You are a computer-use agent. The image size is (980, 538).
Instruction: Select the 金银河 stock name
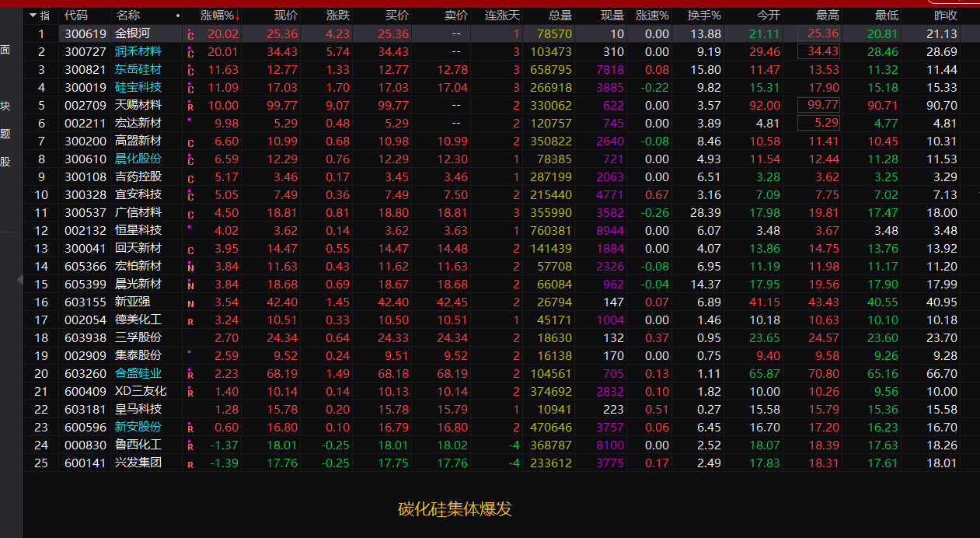point(132,33)
